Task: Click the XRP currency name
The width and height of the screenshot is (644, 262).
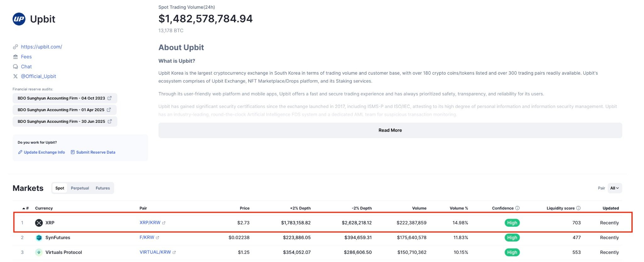Action: pyautogui.click(x=50, y=223)
